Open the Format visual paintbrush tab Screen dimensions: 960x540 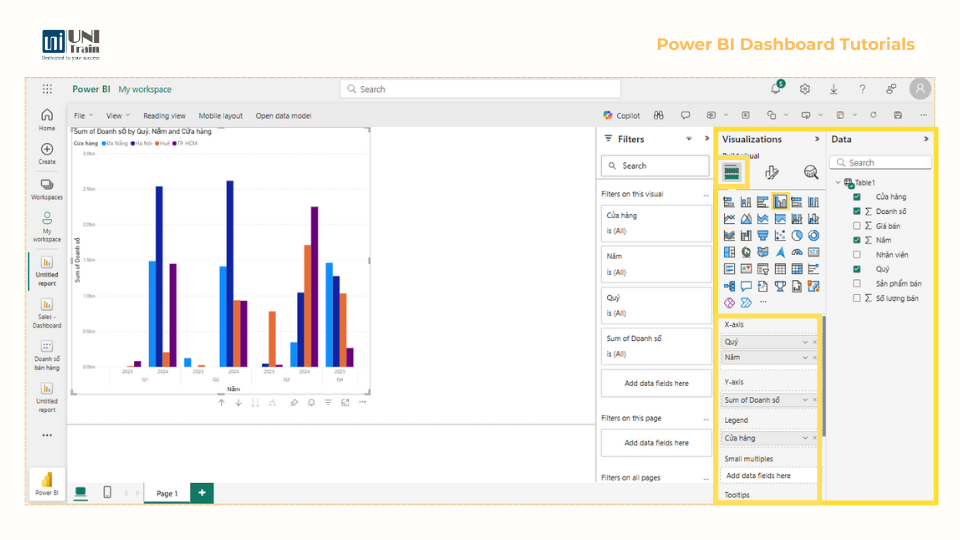771,173
